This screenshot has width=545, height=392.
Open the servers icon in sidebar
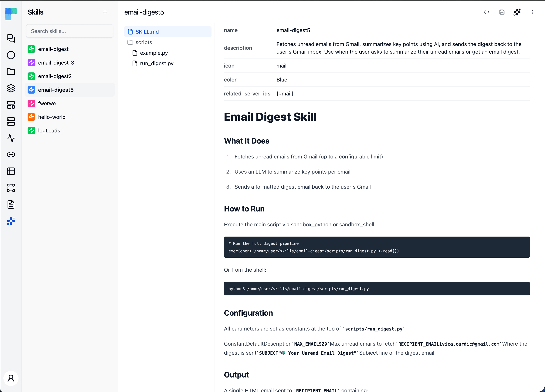[x=11, y=121]
